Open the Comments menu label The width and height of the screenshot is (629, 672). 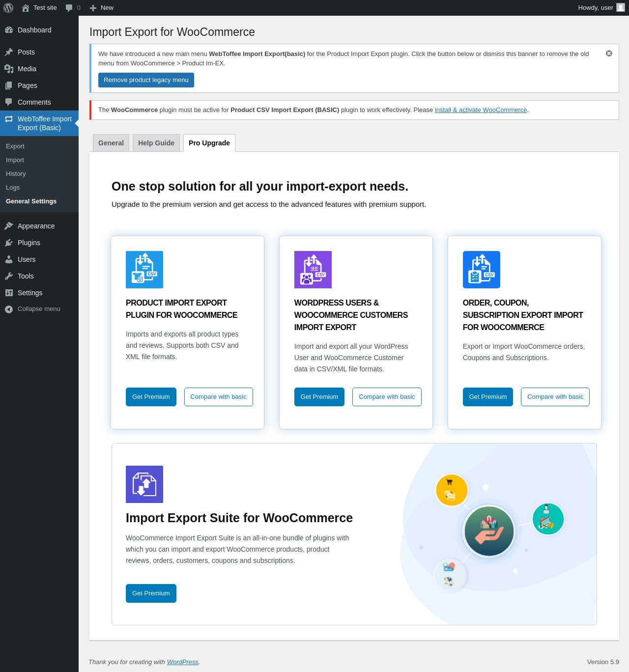(x=34, y=102)
